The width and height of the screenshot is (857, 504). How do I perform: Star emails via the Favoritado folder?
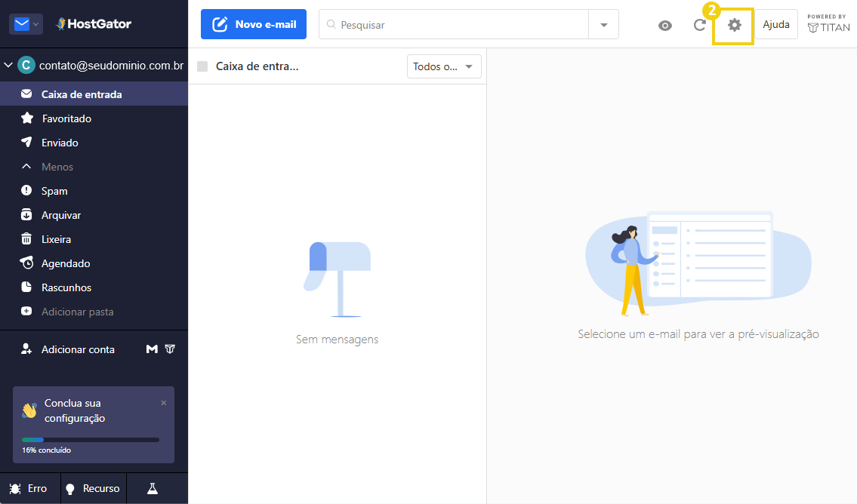tap(65, 118)
